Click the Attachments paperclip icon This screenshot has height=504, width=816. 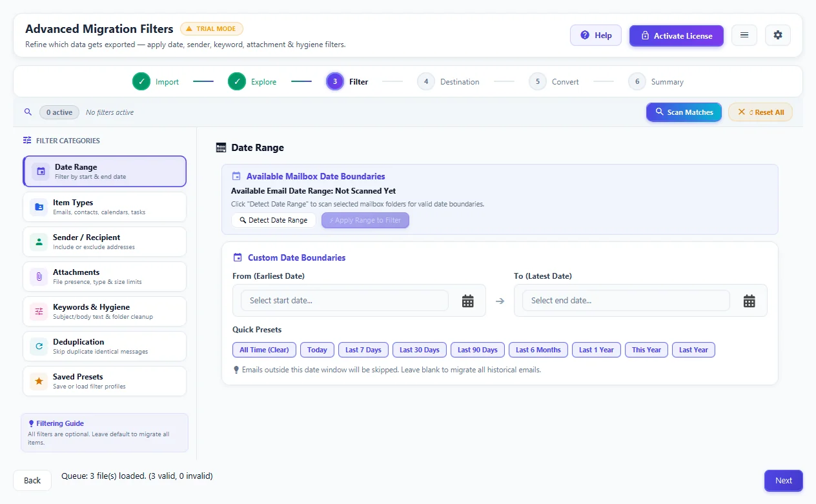pos(39,277)
